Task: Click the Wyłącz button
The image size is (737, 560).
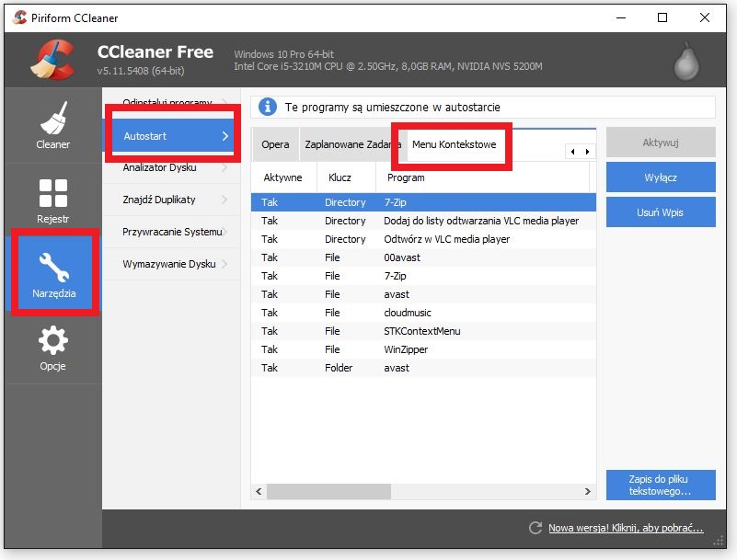Action: (661, 177)
